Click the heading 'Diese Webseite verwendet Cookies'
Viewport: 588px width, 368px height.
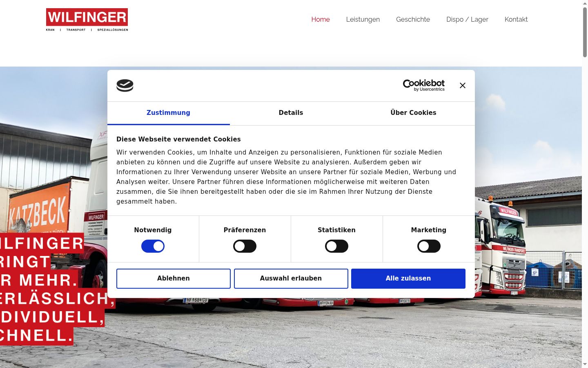178,139
